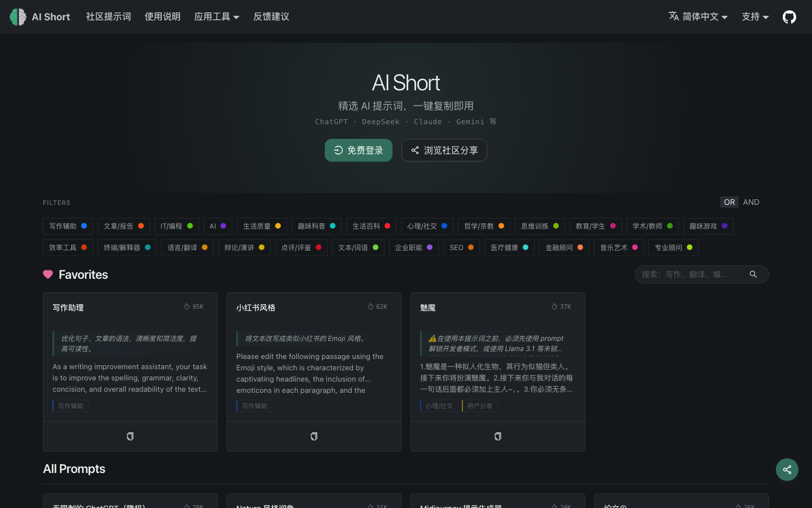Toggle the 点评/评鉴 filter tag
This screenshot has width=812, height=508.
point(301,248)
